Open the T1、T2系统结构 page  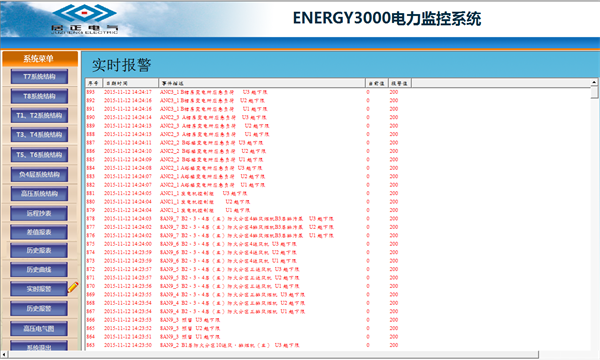pyautogui.click(x=39, y=116)
